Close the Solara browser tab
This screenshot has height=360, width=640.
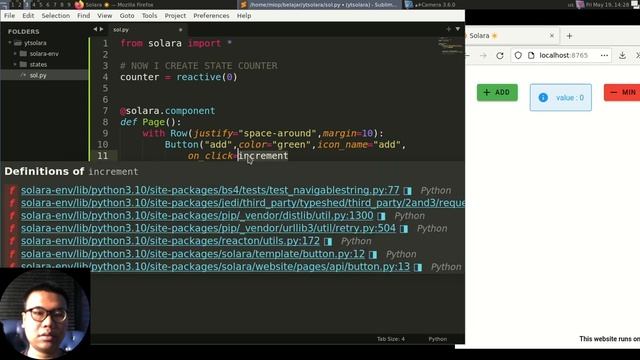pyautogui.click(x=552, y=36)
